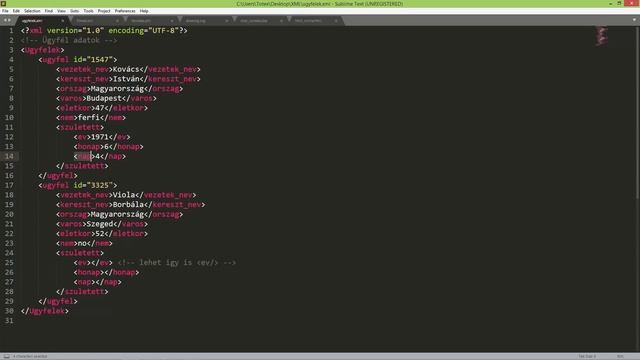Click the honap value "6" on line 13
The image size is (640, 360).
pyautogui.click(x=106, y=147)
